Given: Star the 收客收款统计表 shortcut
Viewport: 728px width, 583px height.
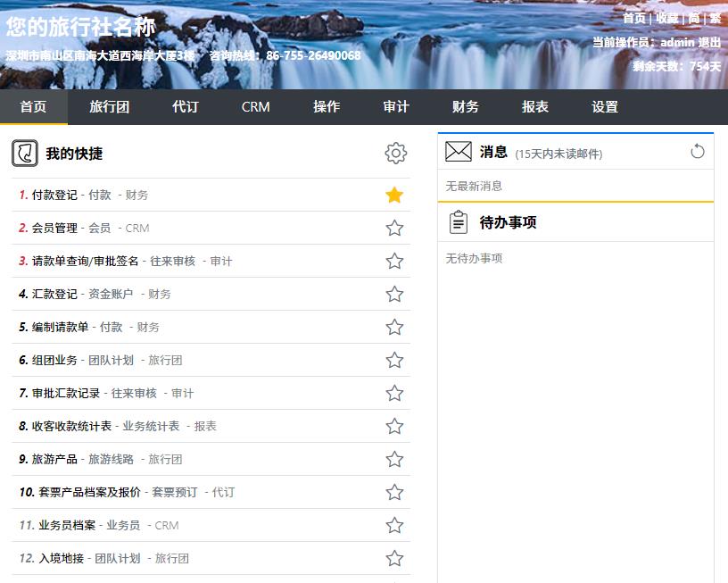Looking at the screenshot, I should 394,426.
